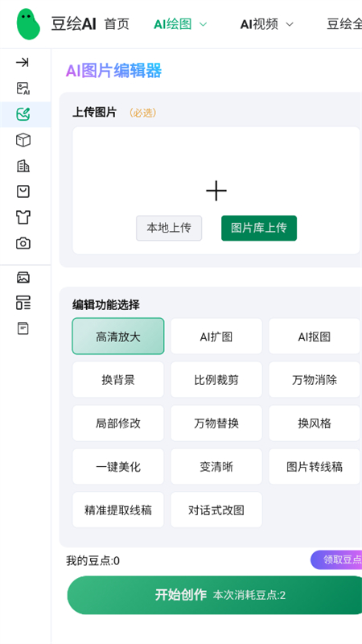Expand the AI视频 dropdown menu
Screen dimensions: 362x644
point(267,24)
